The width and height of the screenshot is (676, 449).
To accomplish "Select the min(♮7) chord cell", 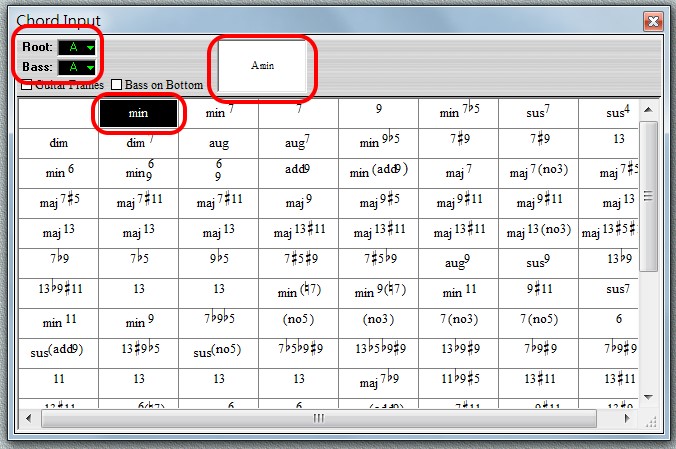I will tap(298, 293).
